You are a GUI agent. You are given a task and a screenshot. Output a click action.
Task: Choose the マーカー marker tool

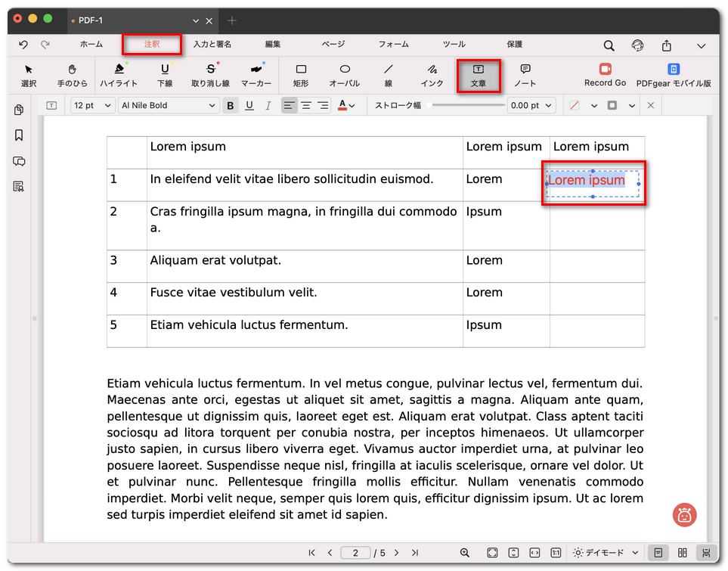(256, 74)
